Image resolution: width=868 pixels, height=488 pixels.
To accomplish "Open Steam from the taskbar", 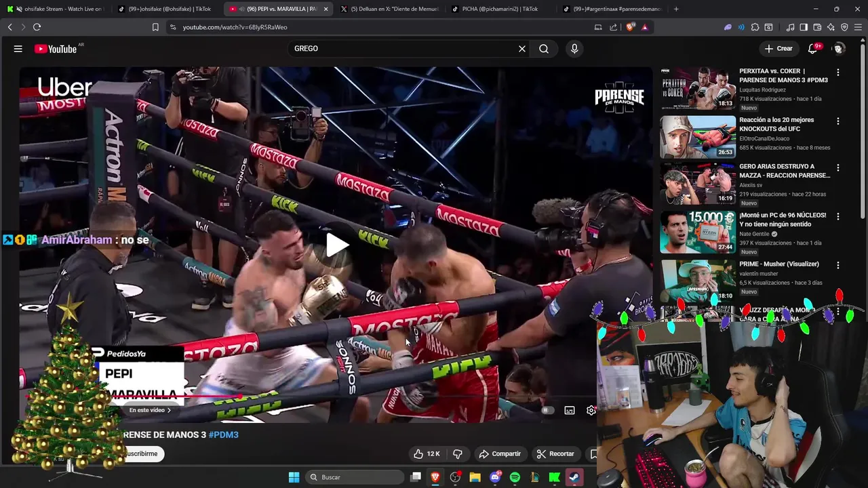I will click(574, 477).
